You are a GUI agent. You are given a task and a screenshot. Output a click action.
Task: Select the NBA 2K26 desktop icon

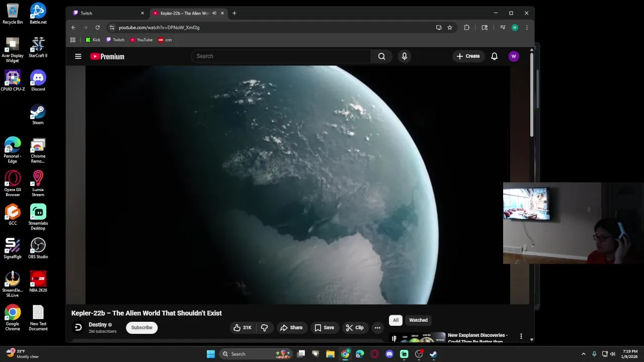coord(38,282)
